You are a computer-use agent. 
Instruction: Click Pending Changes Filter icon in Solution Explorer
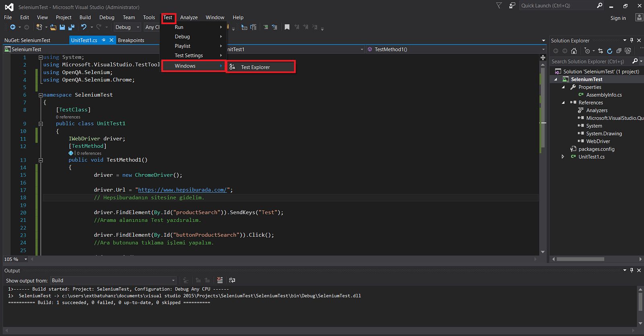pos(587,51)
